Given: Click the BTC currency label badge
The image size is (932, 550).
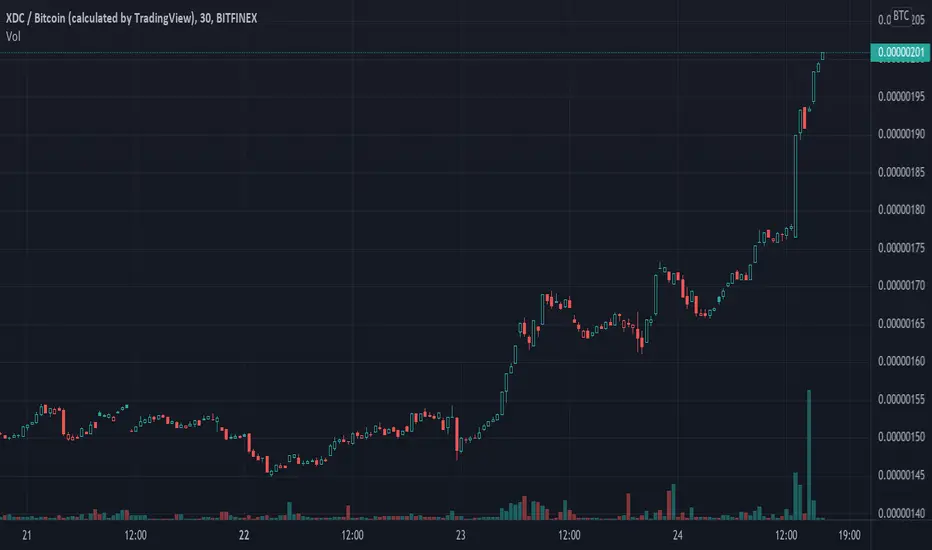Looking at the screenshot, I should point(901,16).
